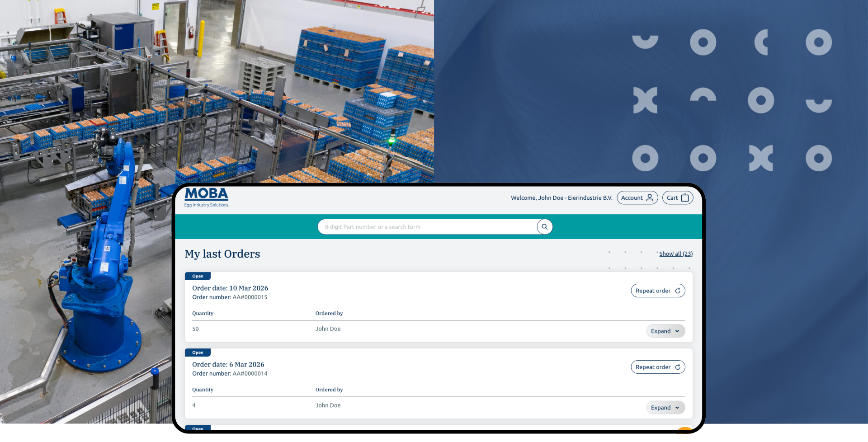Click the Open status badge on order AA#0000015
Image resolution: width=868 pixels, height=442 pixels.
coord(198,276)
